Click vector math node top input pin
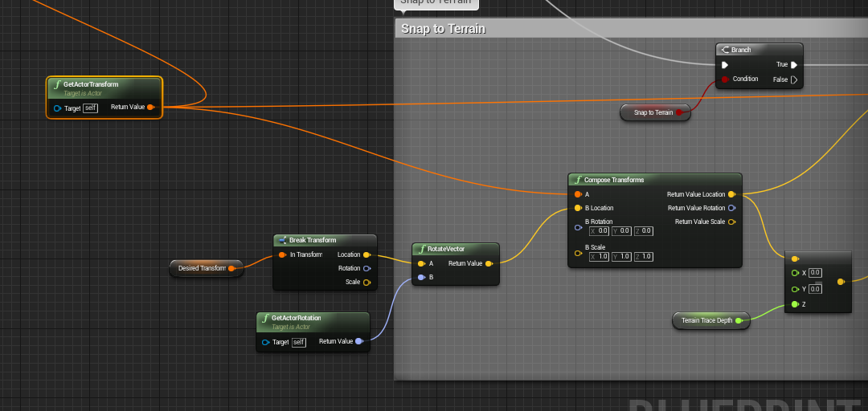868x411 pixels. (x=795, y=258)
